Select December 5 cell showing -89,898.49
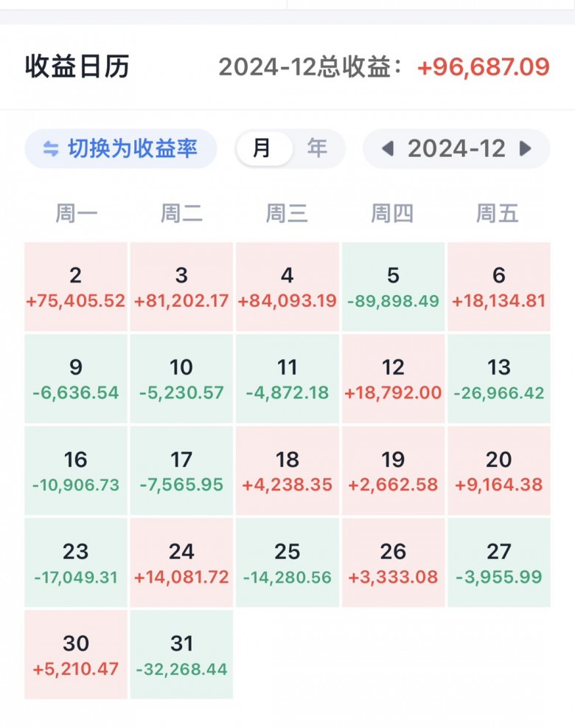Screen dimensions: 575x728 coord(393,287)
